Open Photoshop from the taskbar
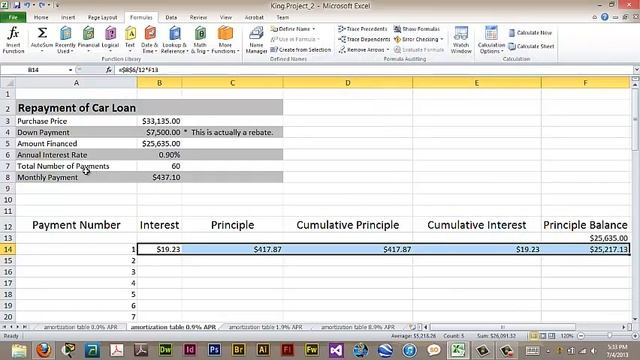 (214, 350)
